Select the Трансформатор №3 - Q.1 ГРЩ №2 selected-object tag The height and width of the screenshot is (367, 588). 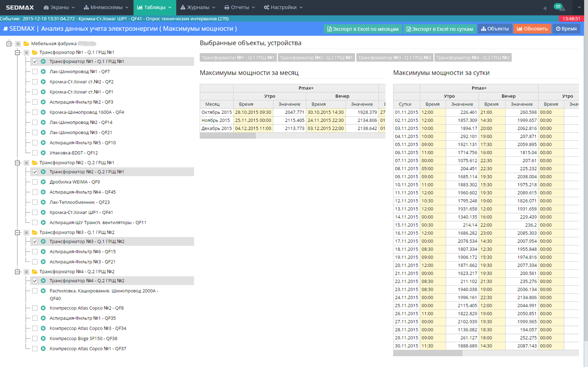pos(394,58)
